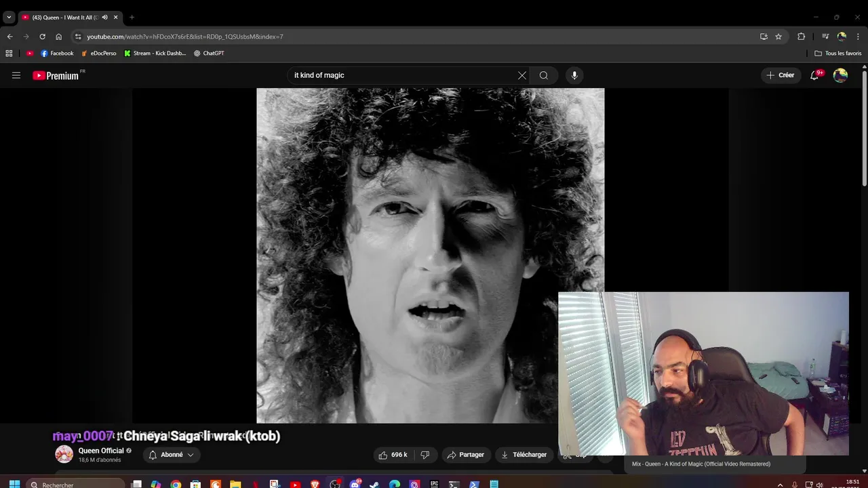Click the Créer button
The image size is (868, 488).
pyautogui.click(x=781, y=75)
